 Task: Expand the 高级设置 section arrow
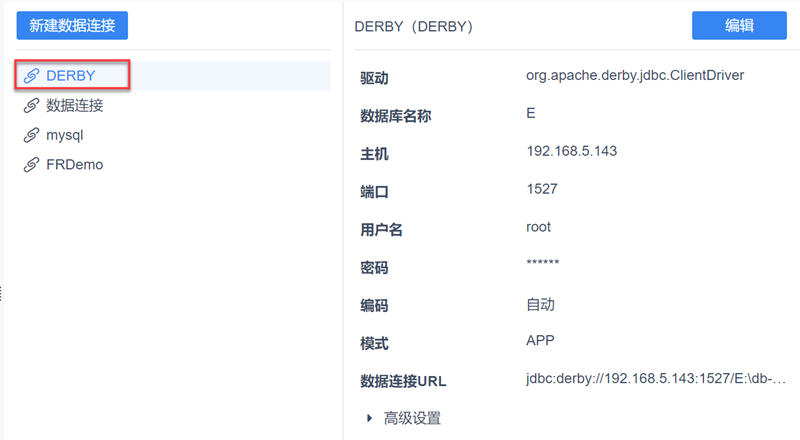[x=369, y=419]
